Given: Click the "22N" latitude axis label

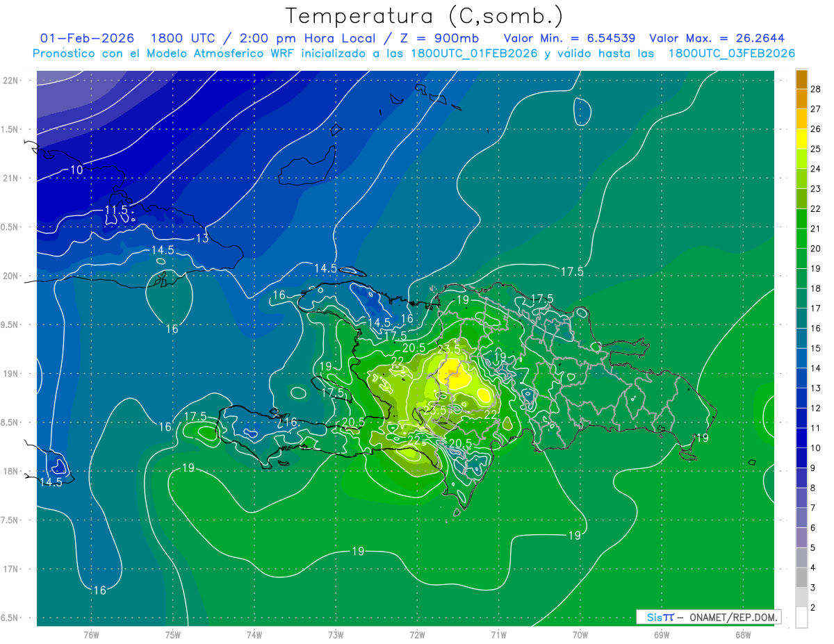Looking at the screenshot, I should click(10, 81).
